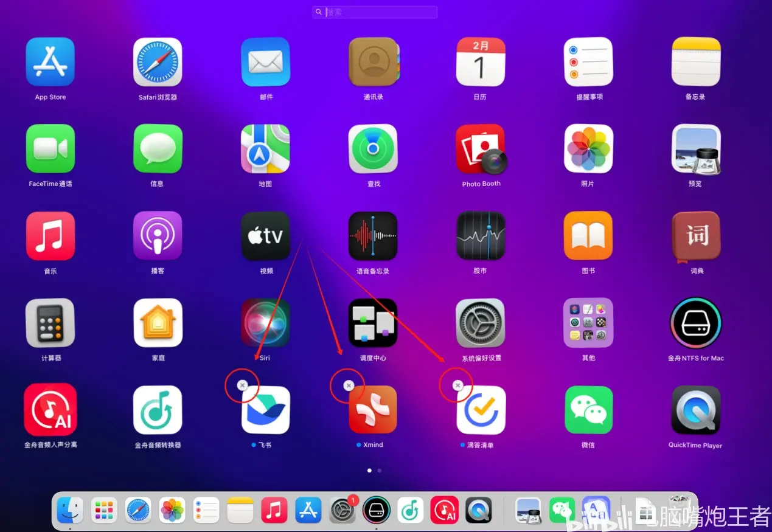Open QuickTime Player from the Dock
The width and height of the screenshot is (772, 532).
point(479,510)
